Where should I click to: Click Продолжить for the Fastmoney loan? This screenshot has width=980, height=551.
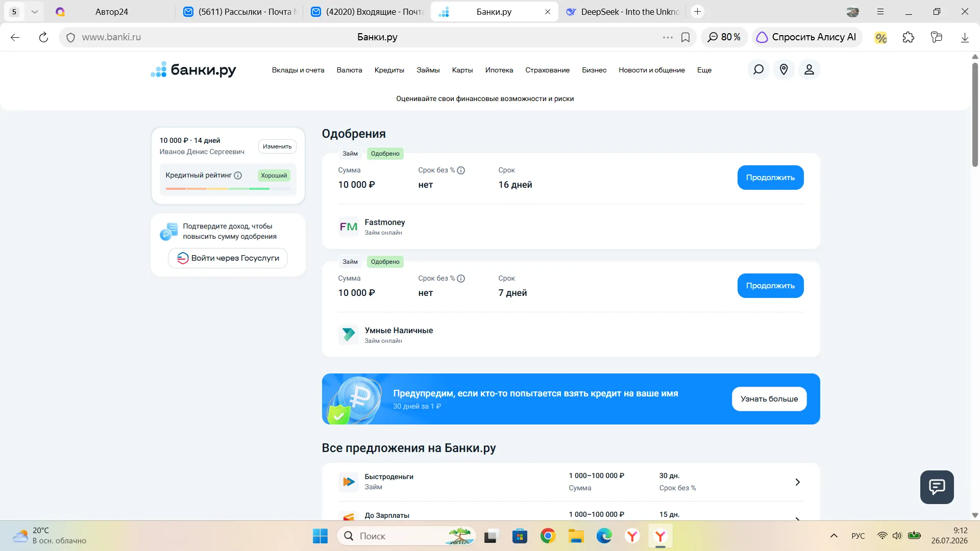click(770, 178)
